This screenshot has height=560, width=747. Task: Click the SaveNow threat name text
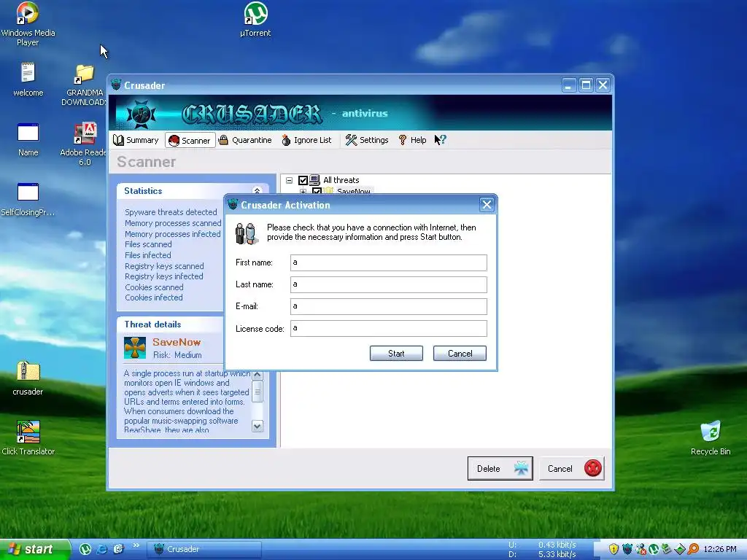click(177, 343)
